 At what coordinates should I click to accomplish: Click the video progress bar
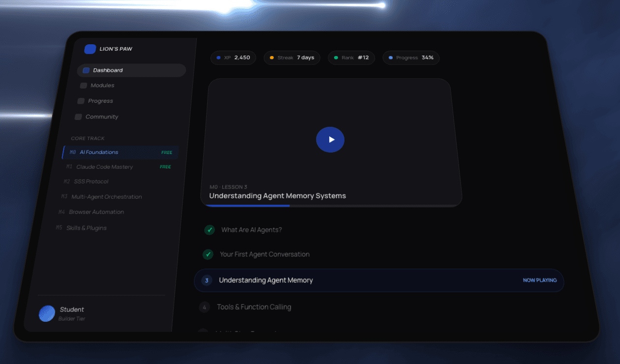(331, 206)
